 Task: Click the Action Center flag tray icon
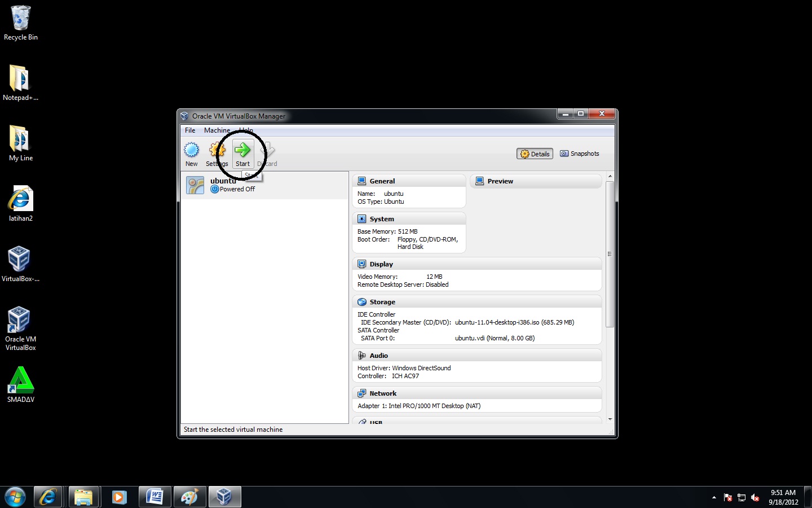[728, 497]
